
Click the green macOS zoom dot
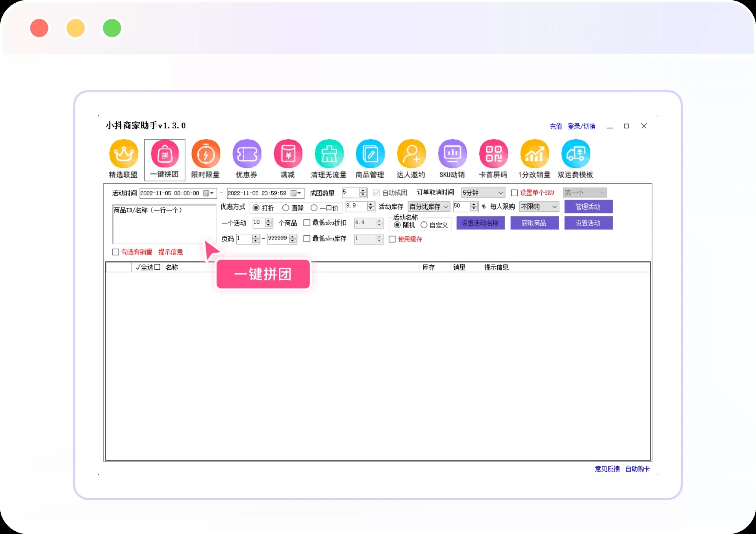[x=112, y=28]
